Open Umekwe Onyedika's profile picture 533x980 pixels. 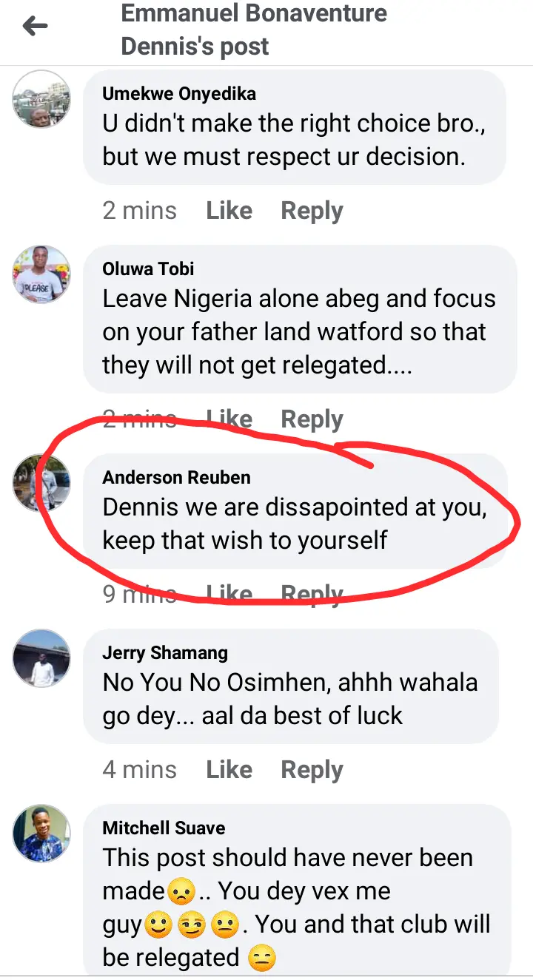pos(41,99)
